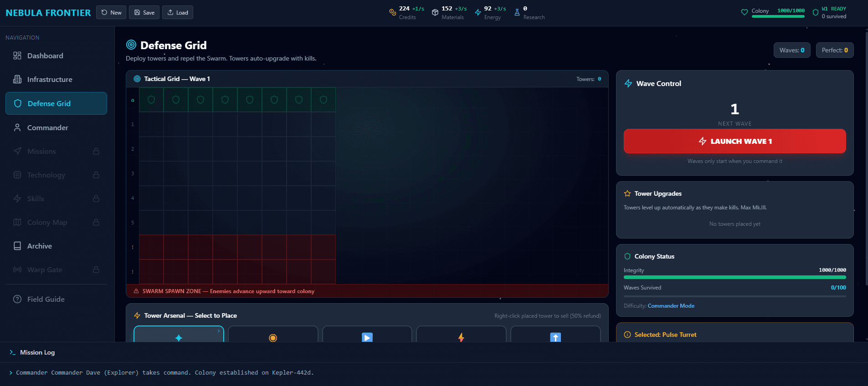This screenshot has height=386, width=868.
Task: Click the page's vertical scrollbar
Action: (866, 159)
